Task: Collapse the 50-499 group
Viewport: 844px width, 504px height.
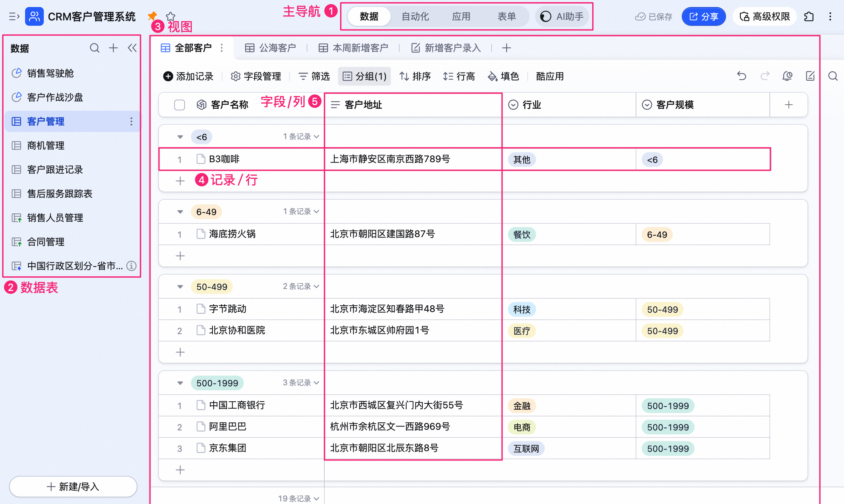Action: 180,287
